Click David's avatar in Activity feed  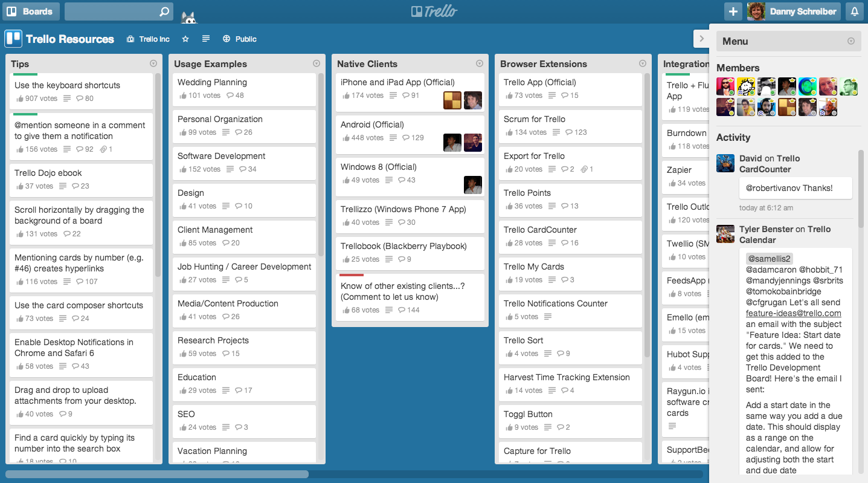[x=725, y=163]
